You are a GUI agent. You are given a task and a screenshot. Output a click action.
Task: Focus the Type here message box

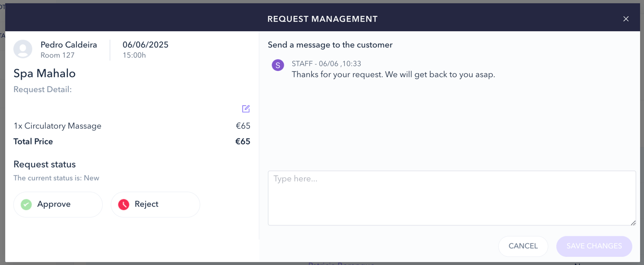coord(452,198)
